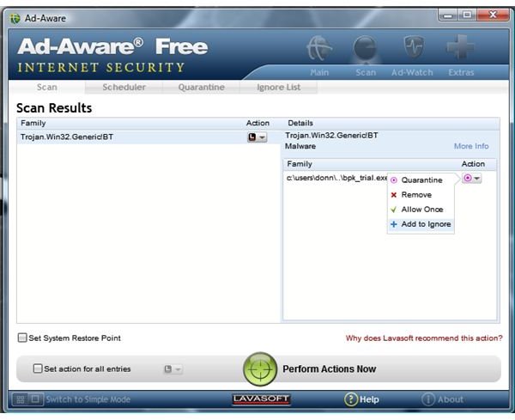The width and height of the screenshot is (515, 420).
Task: Maximize the Ad-Aware window
Action: 467,15
